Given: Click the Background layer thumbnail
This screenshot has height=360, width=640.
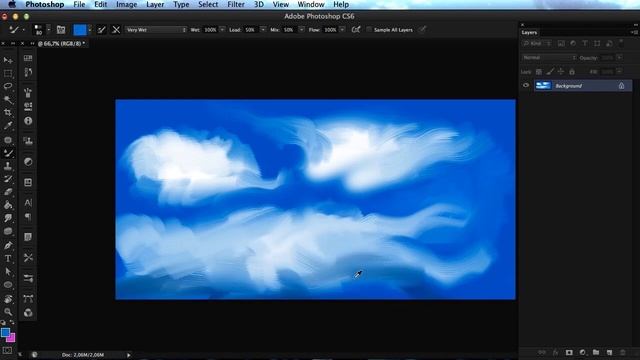Looking at the screenshot, I should point(543,85).
